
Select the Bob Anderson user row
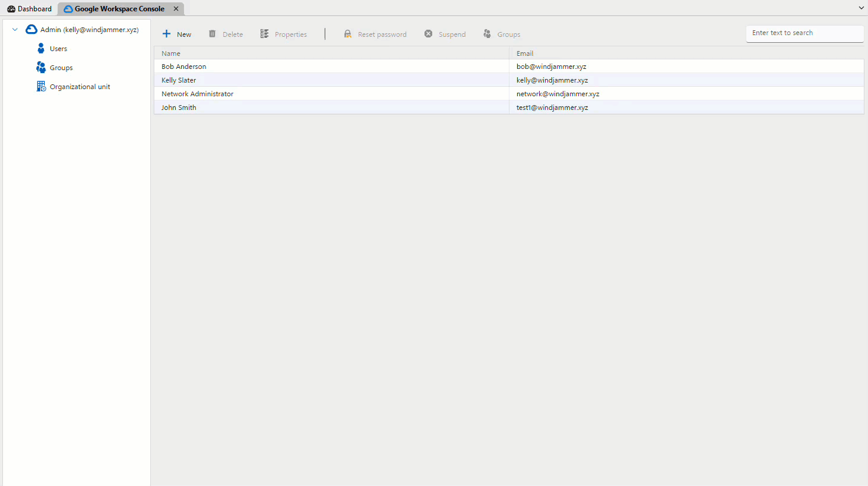pyautogui.click(x=184, y=67)
